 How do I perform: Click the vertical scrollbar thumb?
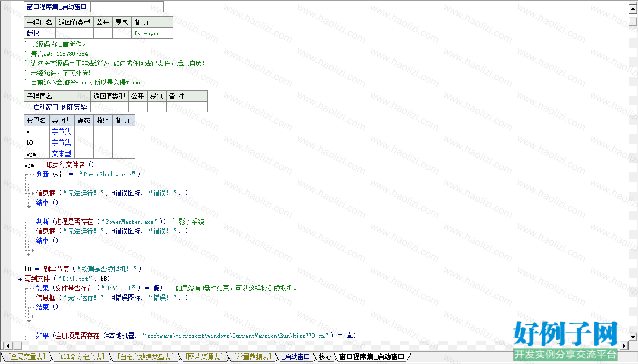coord(633,22)
